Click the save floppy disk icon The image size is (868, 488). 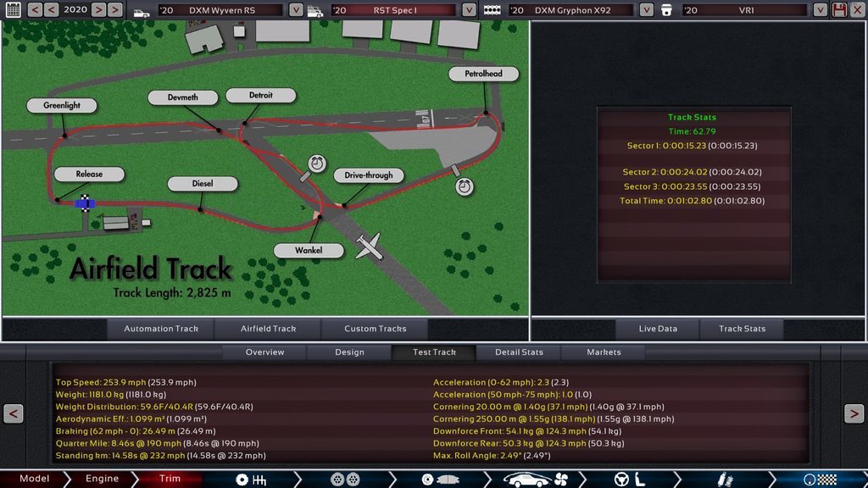839,10
